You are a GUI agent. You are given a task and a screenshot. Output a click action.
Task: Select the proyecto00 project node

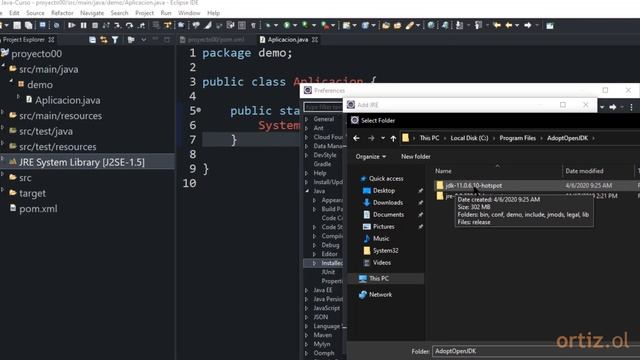tap(36, 54)
